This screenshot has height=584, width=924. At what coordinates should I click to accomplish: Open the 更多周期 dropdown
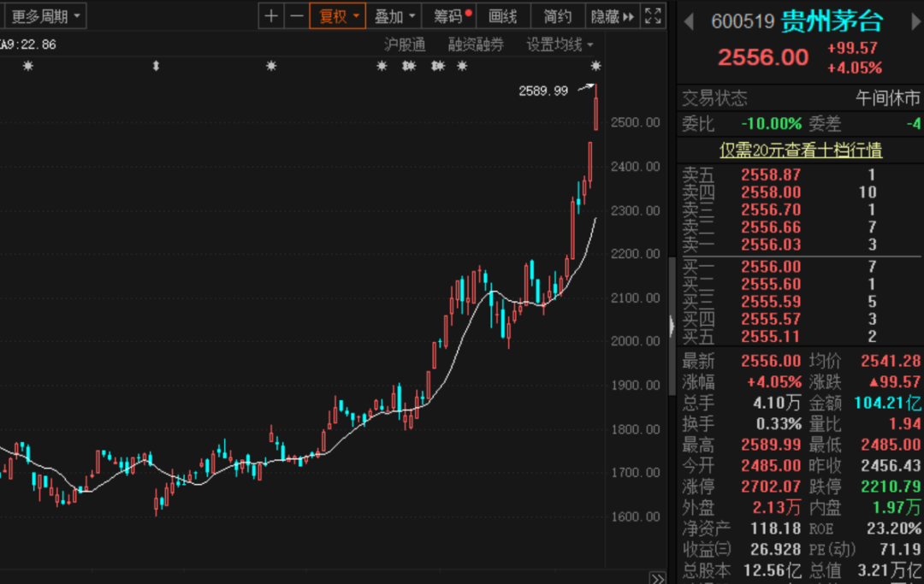click(47, 15)
